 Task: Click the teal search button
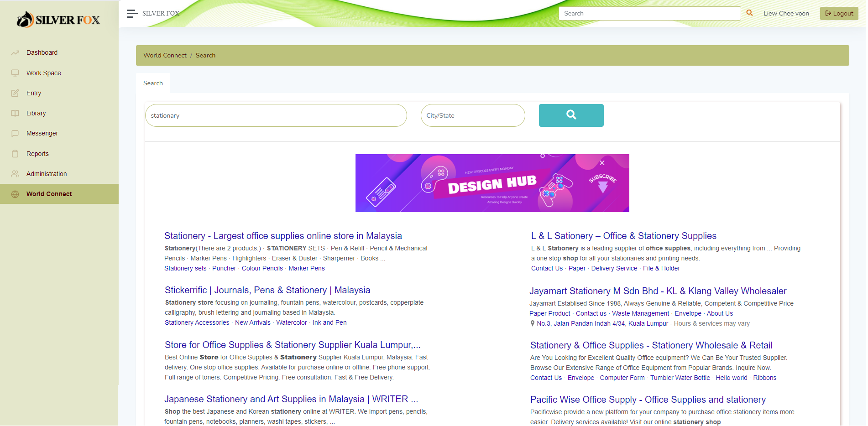coord(571,115)
